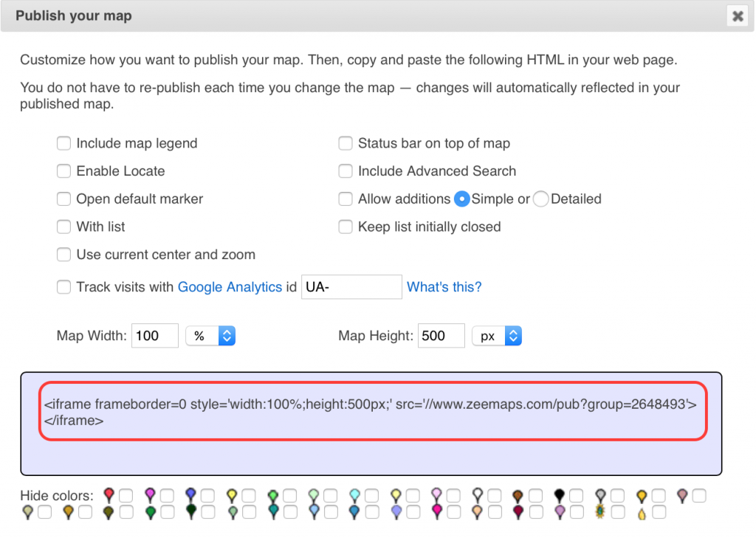Click the light cyan map marker icon

[354, 494]
